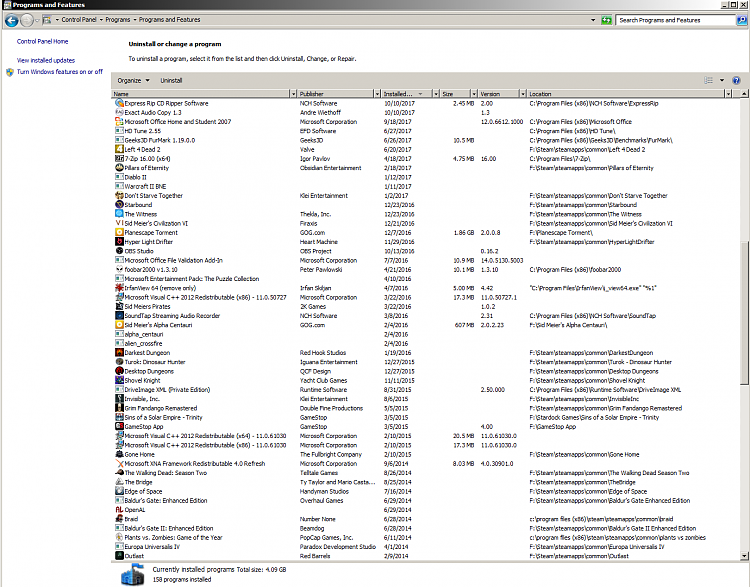Click the scrollbar up arrow
Screen dimensions: 750x587
tap(744, 94)
